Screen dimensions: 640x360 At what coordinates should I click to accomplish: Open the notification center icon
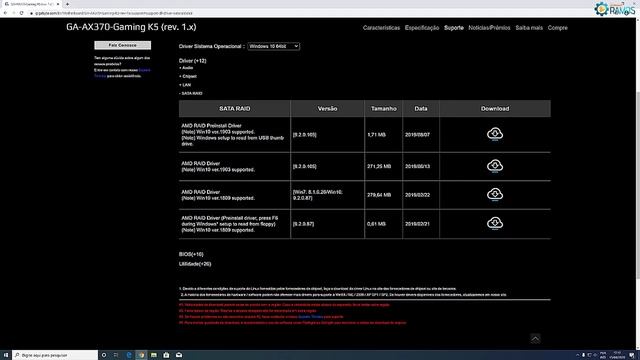[x=631, y=355]
